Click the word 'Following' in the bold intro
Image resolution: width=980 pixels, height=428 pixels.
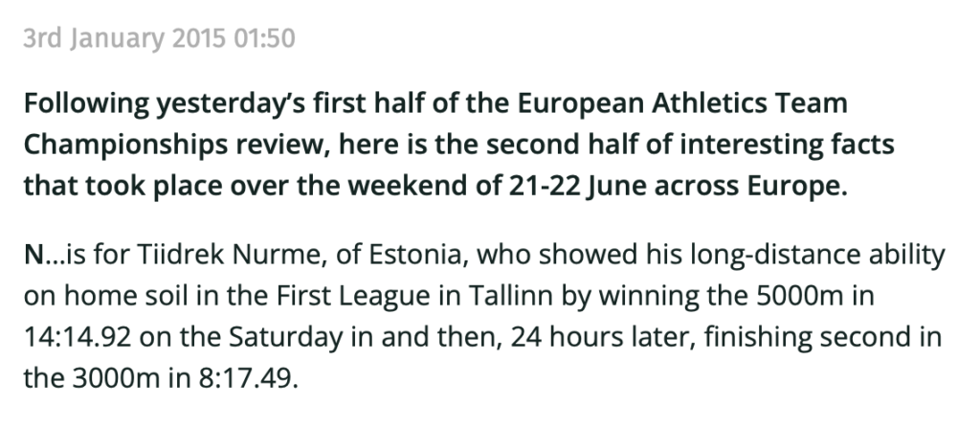click(x=86, y=103)
